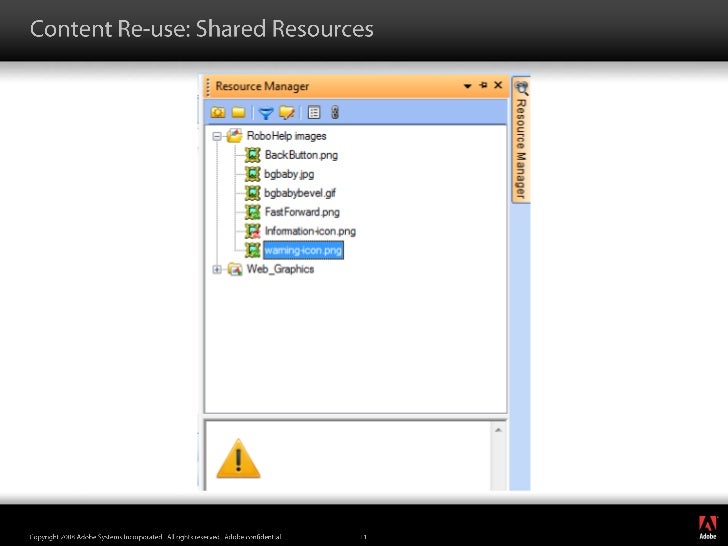The image size is (728, 546).
Task: Select BackButton.png in the tree
Action: (x=301, y=155)
